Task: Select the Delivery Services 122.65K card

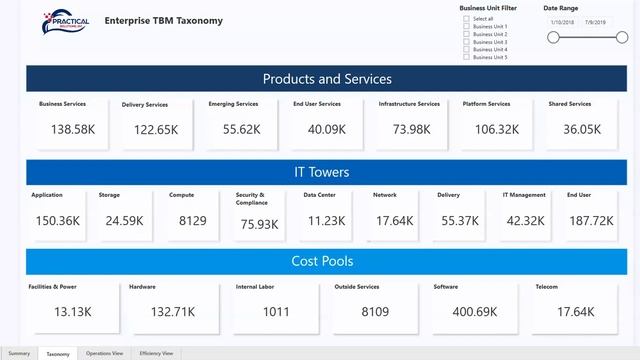Action: click(156, 124)
